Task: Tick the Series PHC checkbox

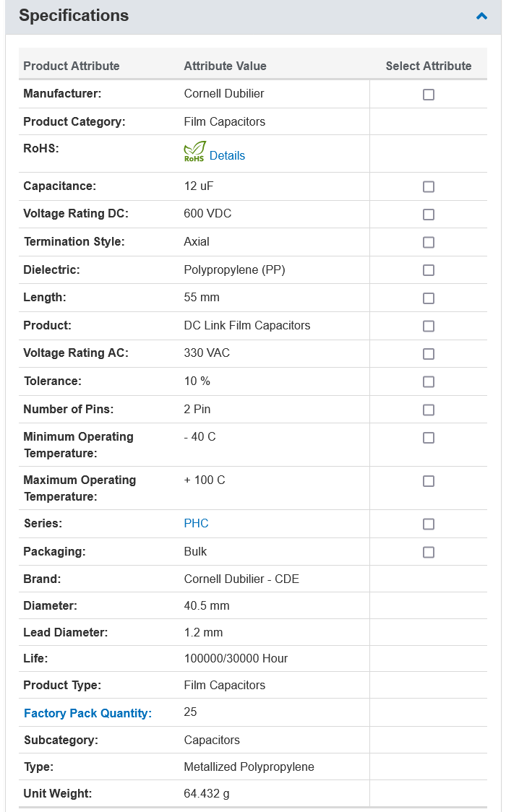Action: (429, 524)
